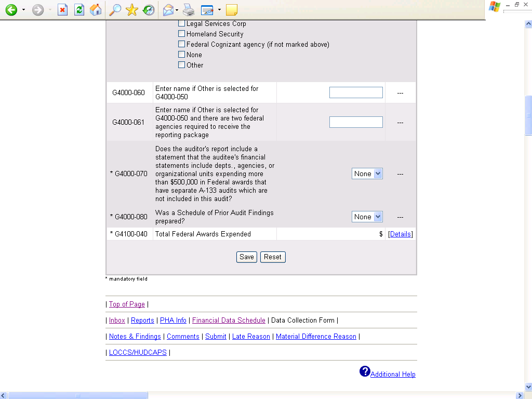Open the Financial Data Schedule link

(229, 320)
